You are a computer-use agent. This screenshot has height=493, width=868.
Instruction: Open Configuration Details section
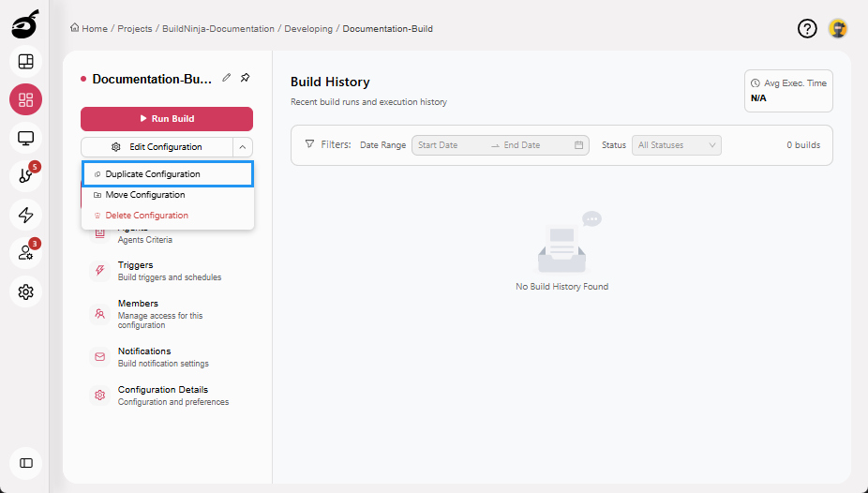[x=167, y=396]
